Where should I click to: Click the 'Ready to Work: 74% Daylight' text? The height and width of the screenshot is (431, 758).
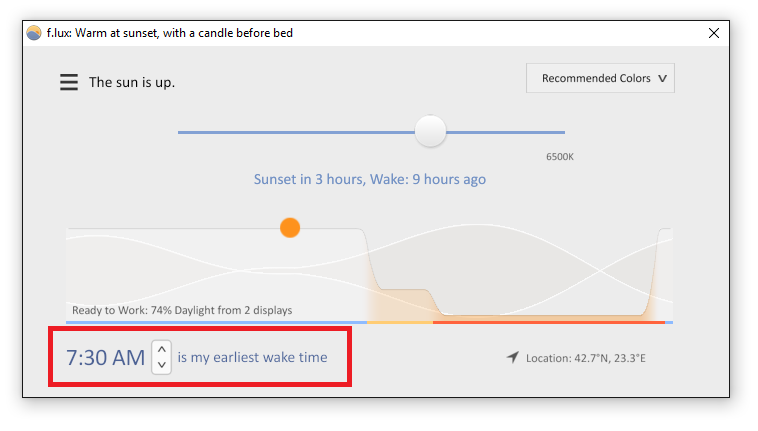click(182, 310)
